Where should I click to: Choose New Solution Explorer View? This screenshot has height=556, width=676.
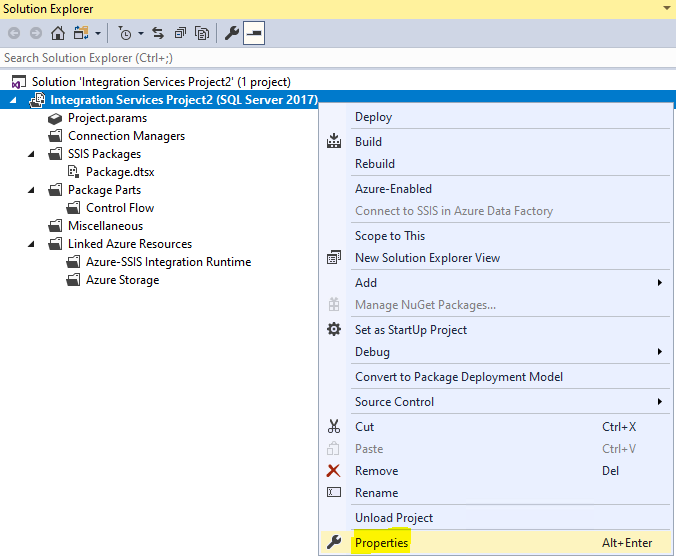tap(494, 258)
